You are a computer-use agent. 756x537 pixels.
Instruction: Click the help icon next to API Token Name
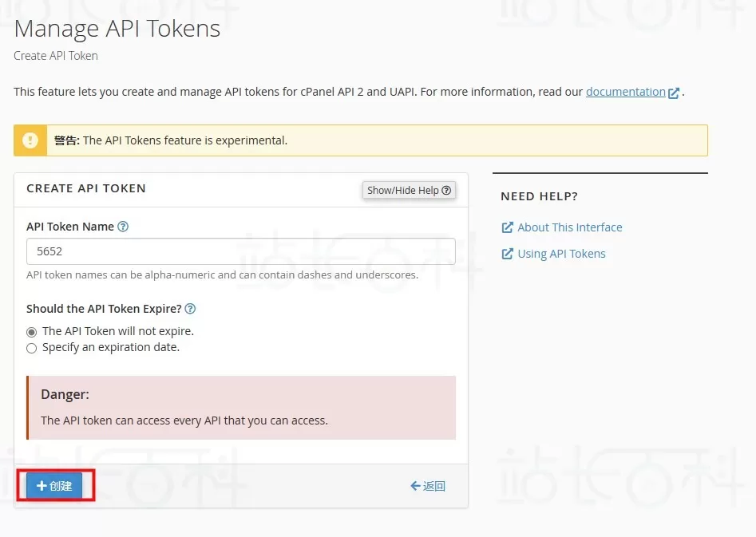pyautogui.click(x=123, y=227)
